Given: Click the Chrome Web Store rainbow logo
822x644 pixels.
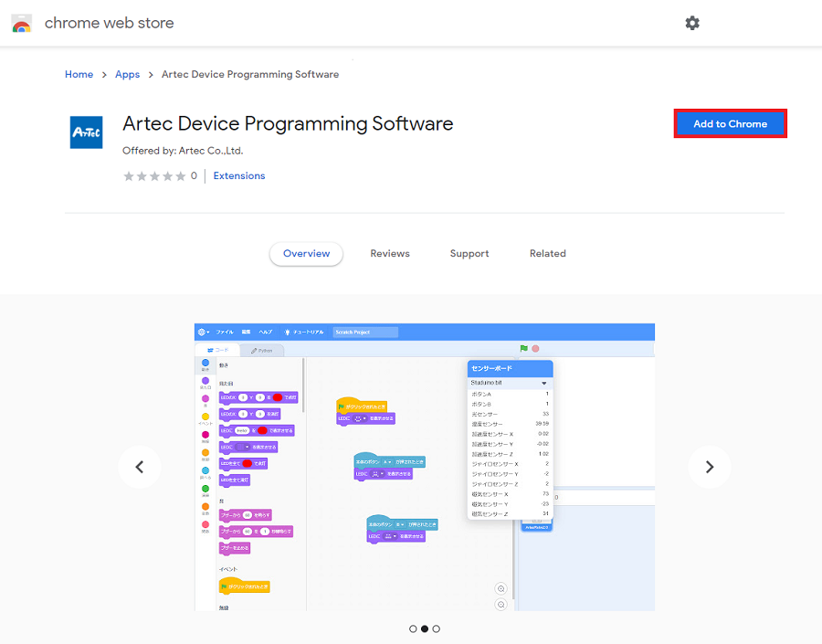Looking at the screenshot, I should [x=22, y=24].
